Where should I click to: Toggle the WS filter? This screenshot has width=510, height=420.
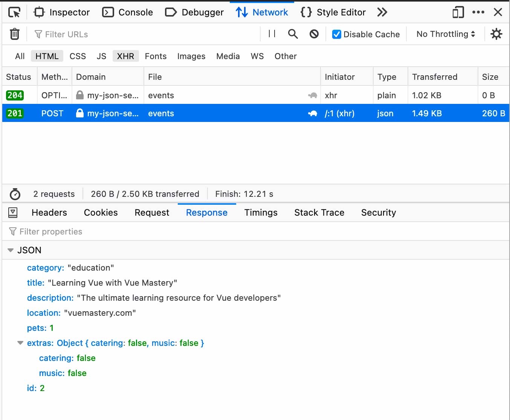coord(257,56)
